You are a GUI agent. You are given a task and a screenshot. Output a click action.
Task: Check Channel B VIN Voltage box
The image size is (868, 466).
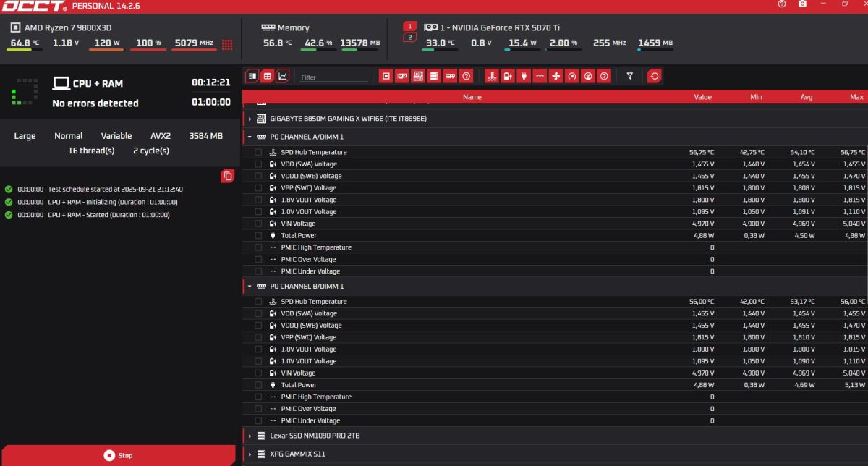[258, 373]
